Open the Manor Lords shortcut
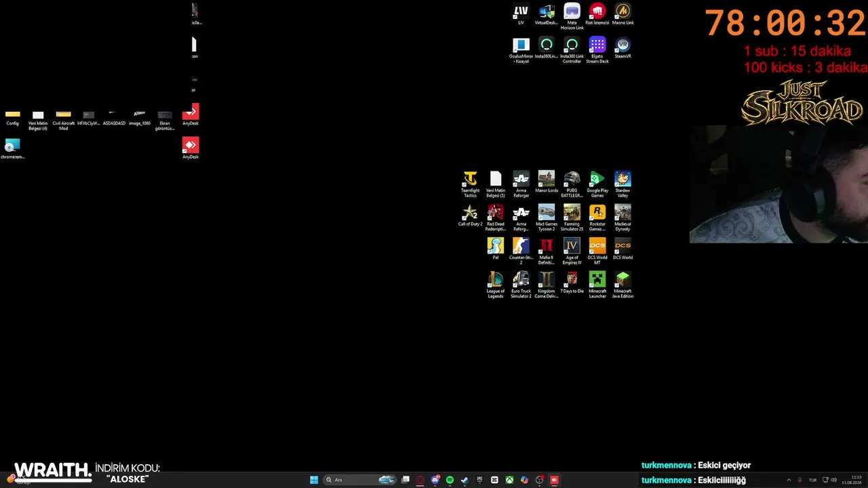868x488 pixels. [x=547, y=182]
